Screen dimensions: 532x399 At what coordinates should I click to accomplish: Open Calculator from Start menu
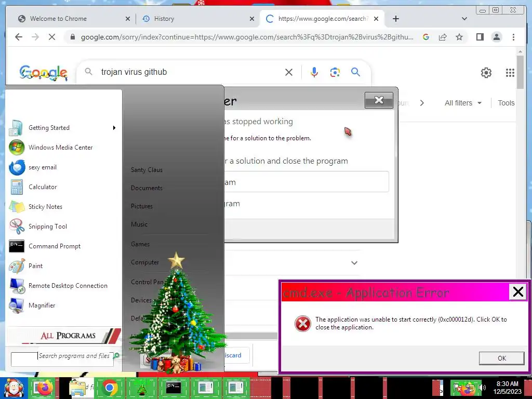(43, 187)
